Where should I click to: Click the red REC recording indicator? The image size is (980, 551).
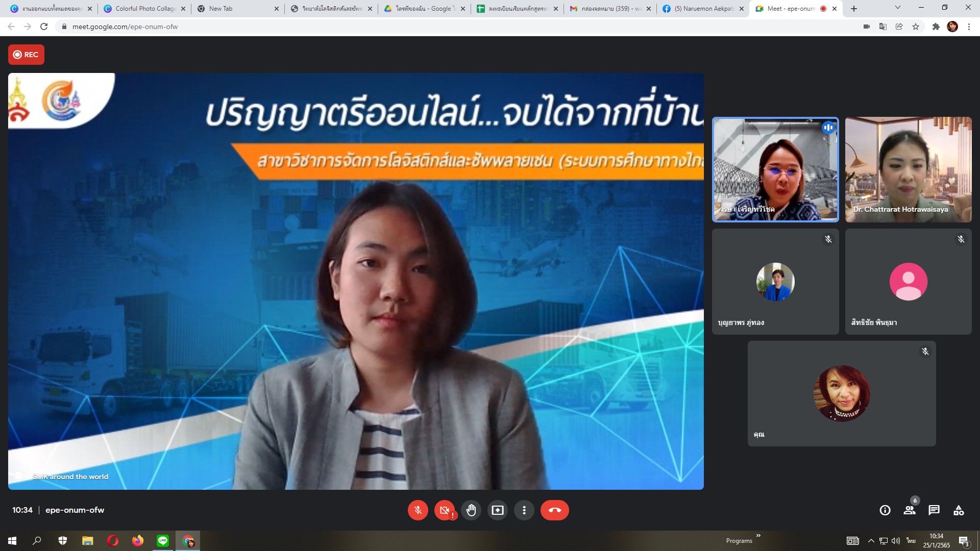(x=26, y=55)
